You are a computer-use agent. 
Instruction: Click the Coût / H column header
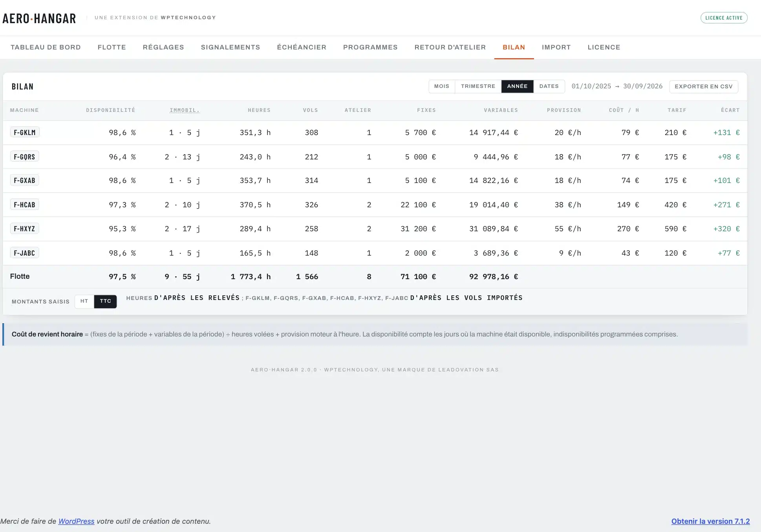tap(624, 110)
